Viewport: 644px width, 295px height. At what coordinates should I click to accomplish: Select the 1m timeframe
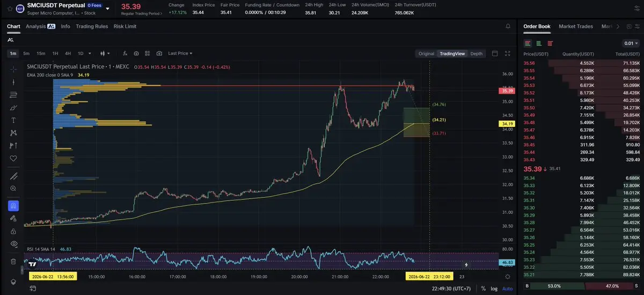(x=13, y=54)
